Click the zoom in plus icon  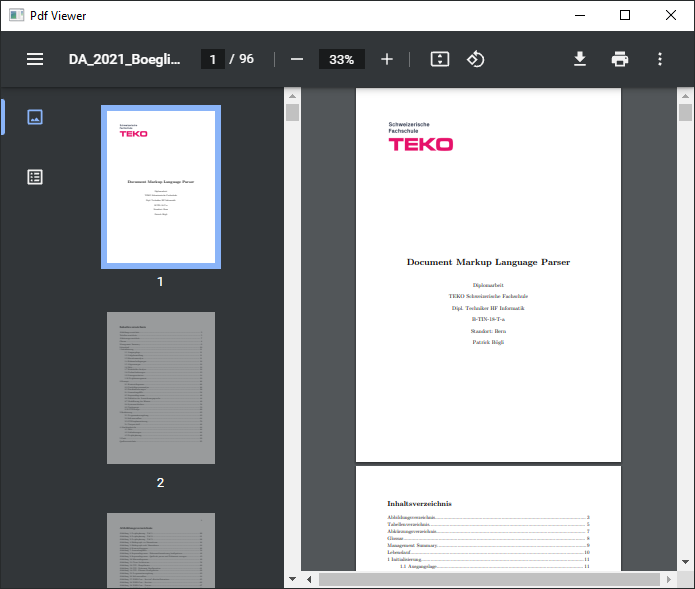click(x=387, y=59)
